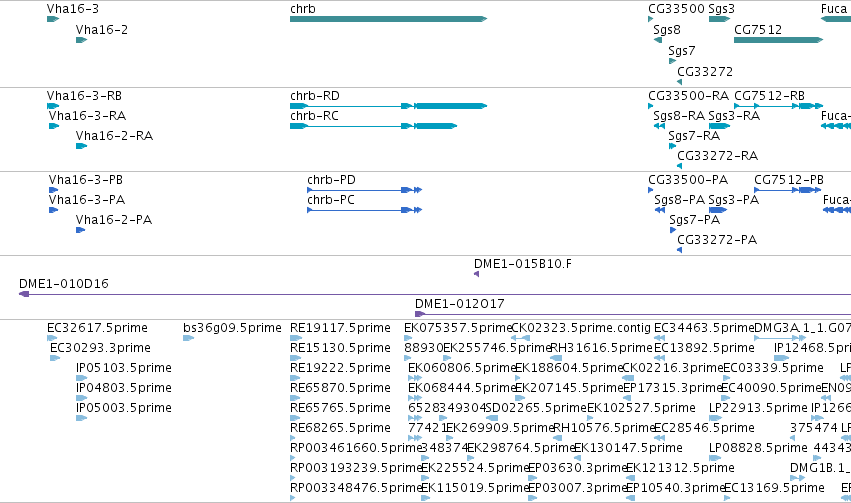Select the Sgs7-RA transcript arrow
Screen dimensions: 851x503
point(672,146)
